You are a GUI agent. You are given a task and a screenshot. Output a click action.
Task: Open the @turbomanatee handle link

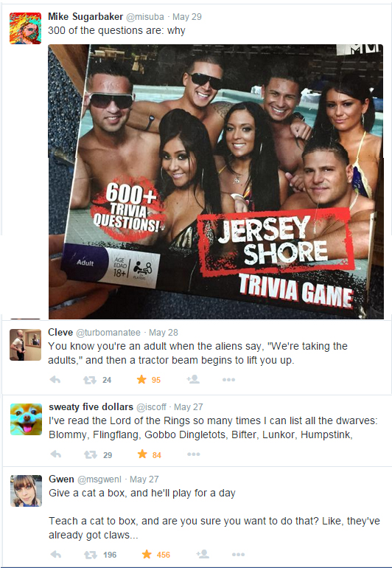108,333
